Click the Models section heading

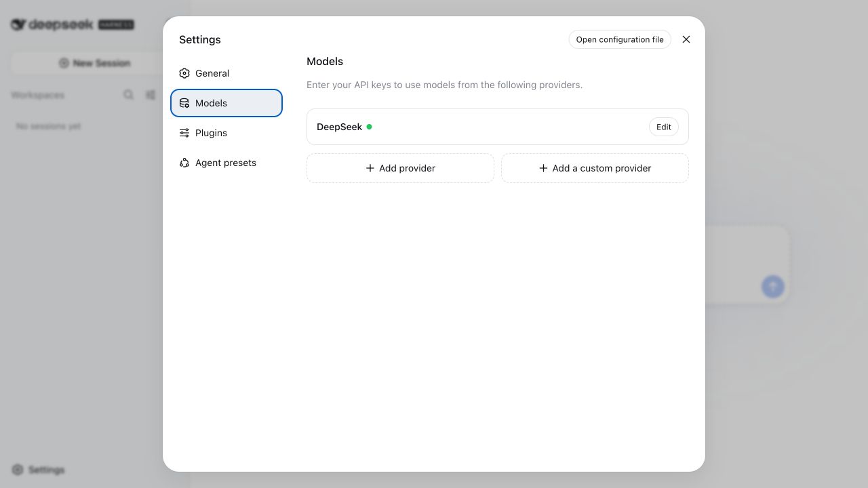(x=325, y=62)
